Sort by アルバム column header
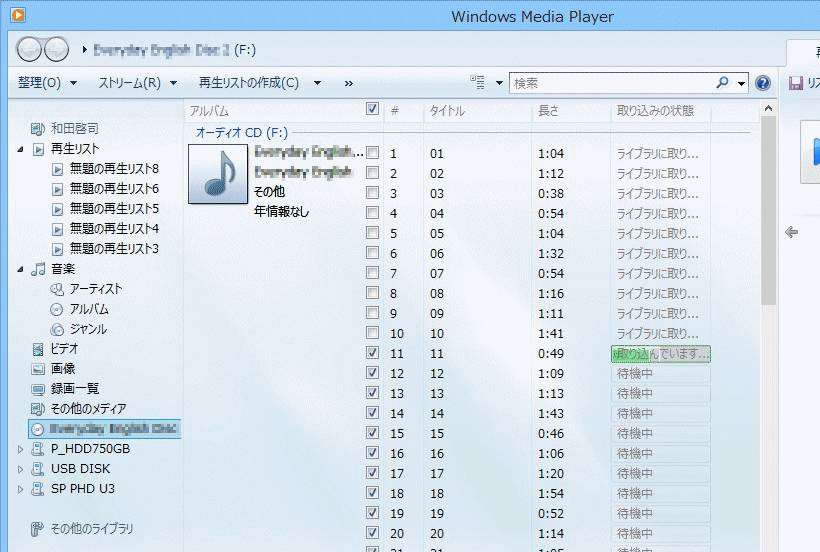This screenshot has width=820, height=552. coord(209,111)
